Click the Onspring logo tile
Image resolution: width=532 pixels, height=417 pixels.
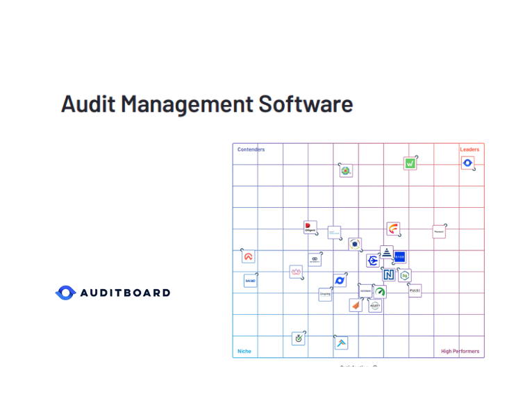coord(325,295)
